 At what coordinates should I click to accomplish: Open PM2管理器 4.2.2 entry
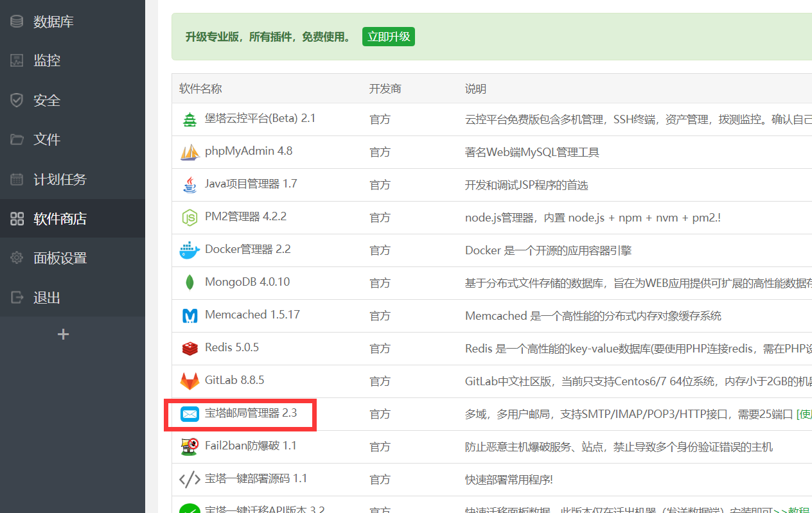tap(245, 216)
